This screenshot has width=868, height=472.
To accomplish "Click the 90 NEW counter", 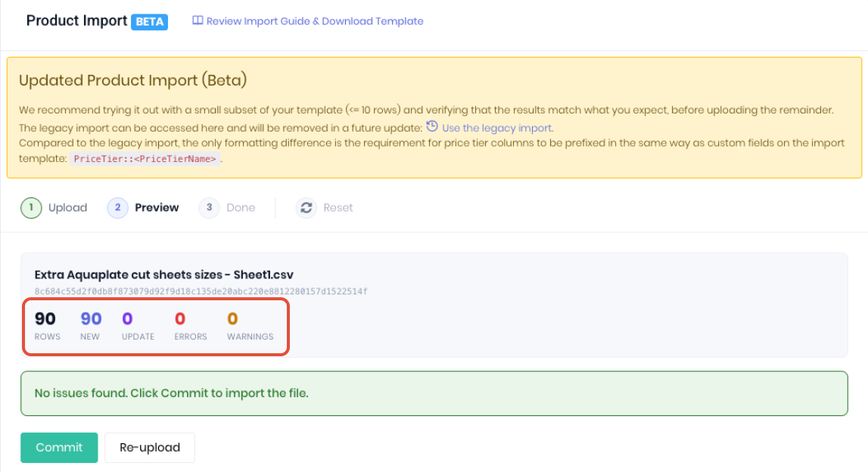I will pyautogui.click(x=91, y=325).
